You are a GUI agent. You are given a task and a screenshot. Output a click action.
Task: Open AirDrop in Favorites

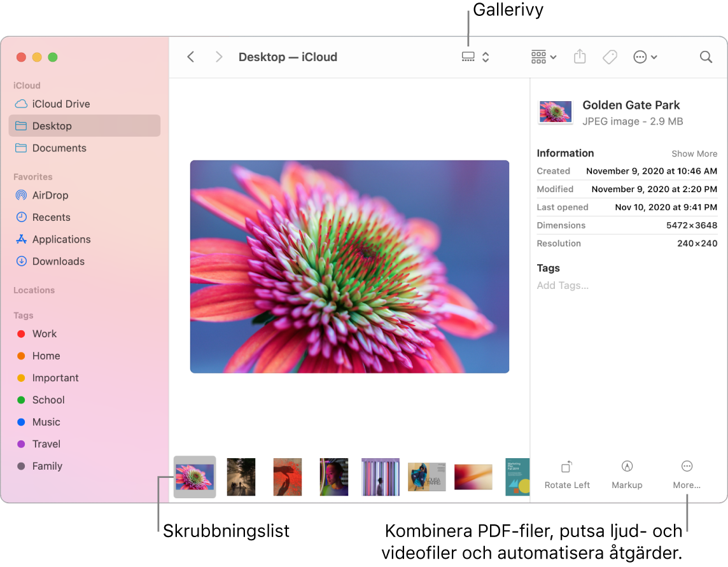click(x=85, y=195)
